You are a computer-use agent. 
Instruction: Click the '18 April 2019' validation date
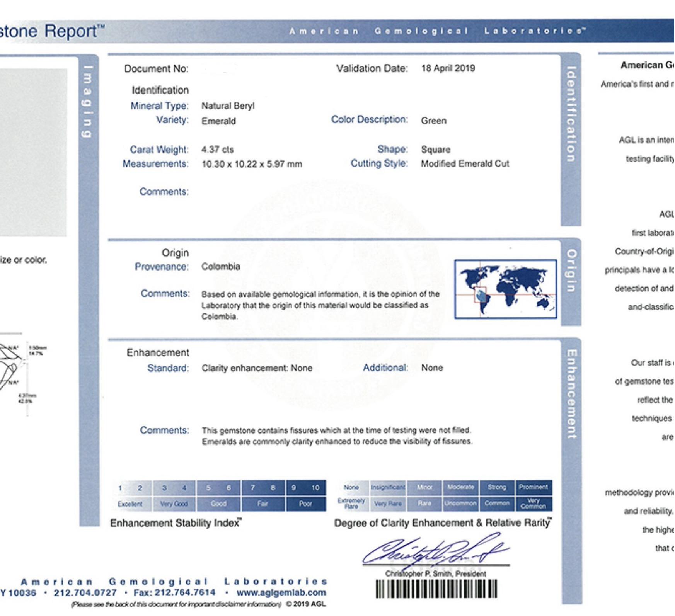click(448, 68)
